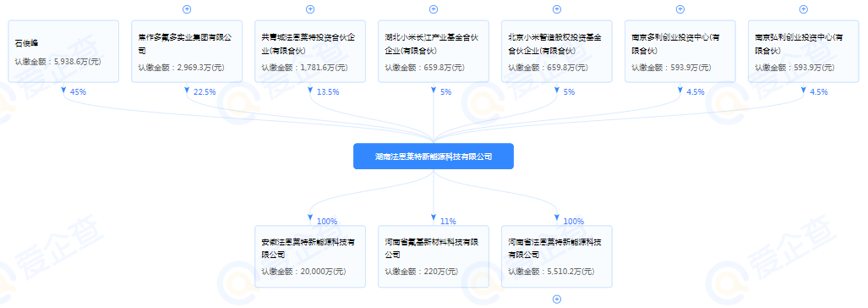Click 4.5% label below 南京多利
This screenshot has width=868, height=308.
point(696,92)
